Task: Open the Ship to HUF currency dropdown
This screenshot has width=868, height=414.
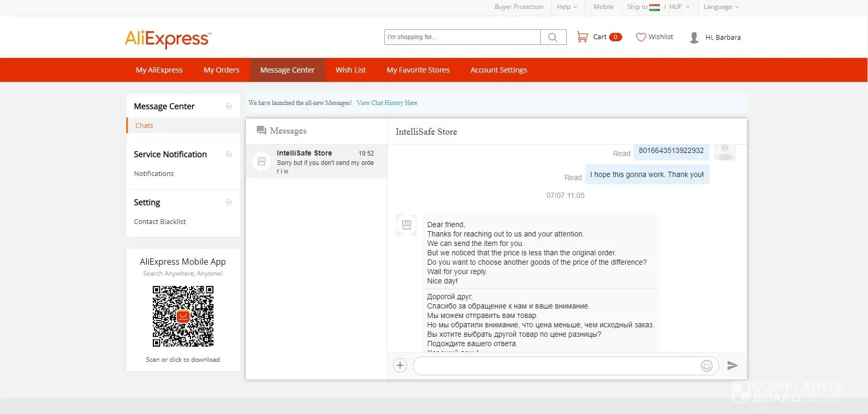Action: click(658, 7)
